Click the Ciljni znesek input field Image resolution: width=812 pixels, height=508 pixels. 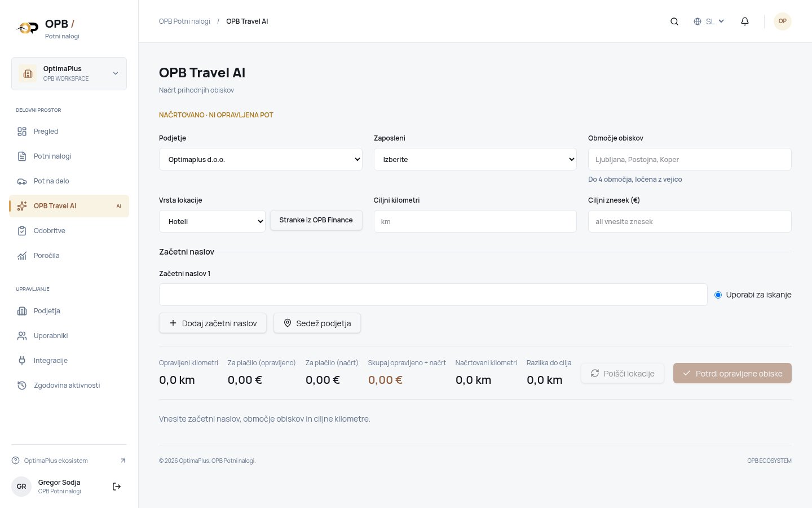(690, 221)
